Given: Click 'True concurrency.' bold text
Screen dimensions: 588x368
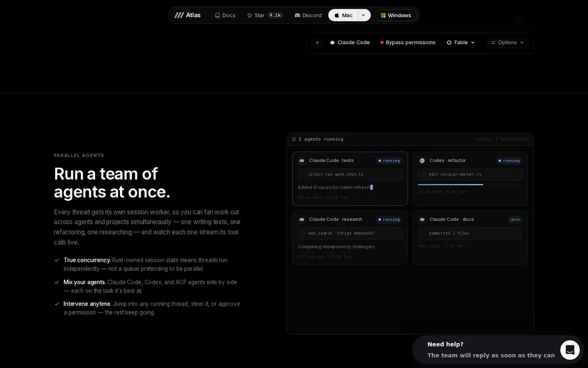Looking at the screenshot, I should (x=87, y=260).
